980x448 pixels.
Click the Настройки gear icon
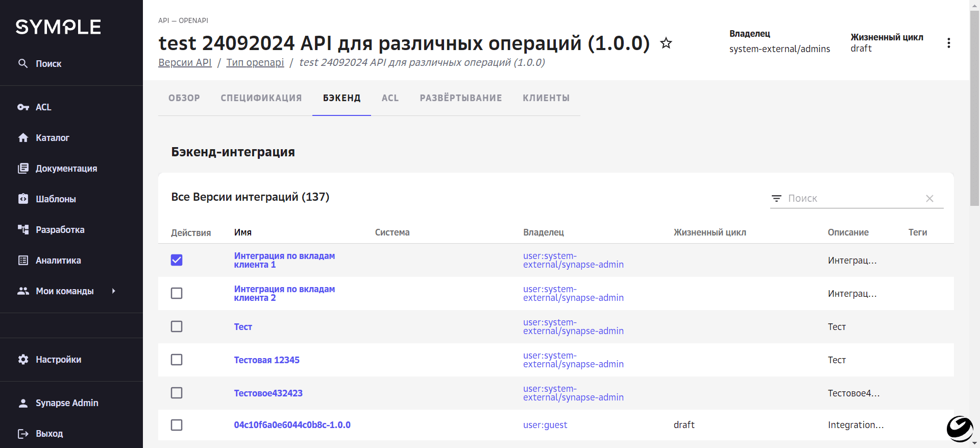tap(23, 359)
